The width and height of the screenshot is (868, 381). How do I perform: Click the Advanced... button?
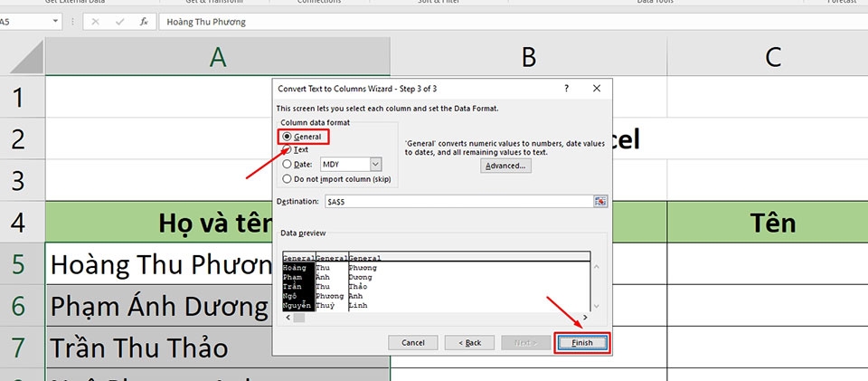[505, 166]
